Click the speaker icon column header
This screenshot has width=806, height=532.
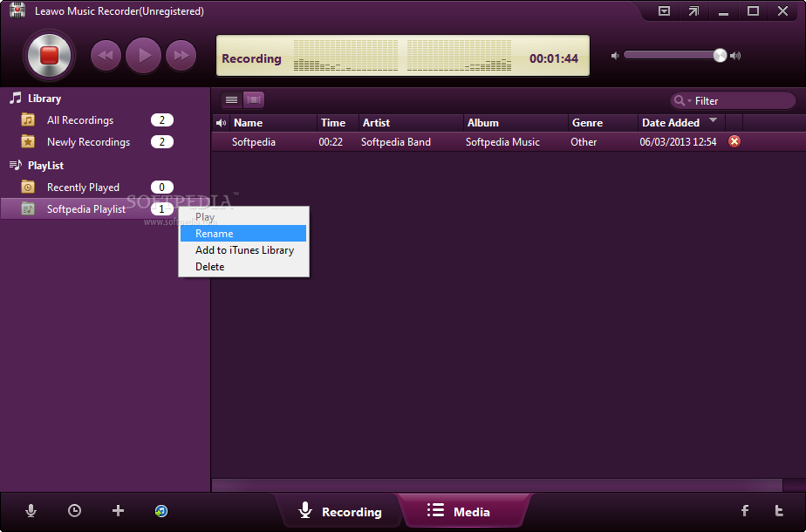click(221, 123)
